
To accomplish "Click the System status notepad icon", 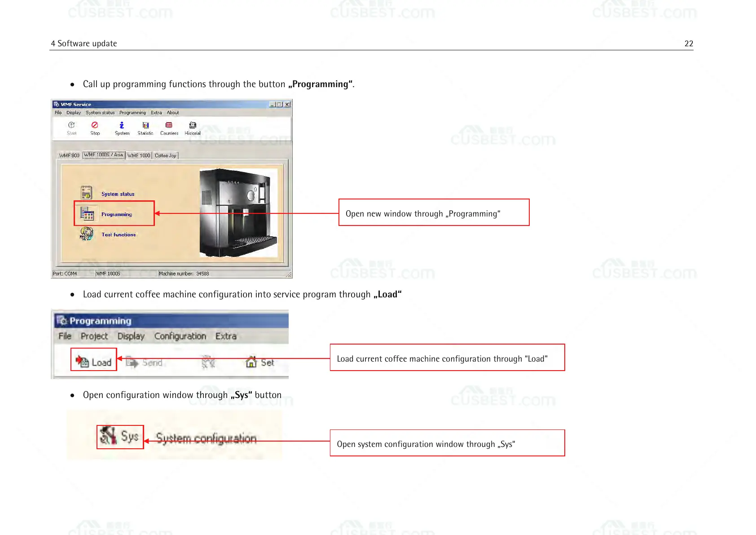I will (x=86, y=193).
